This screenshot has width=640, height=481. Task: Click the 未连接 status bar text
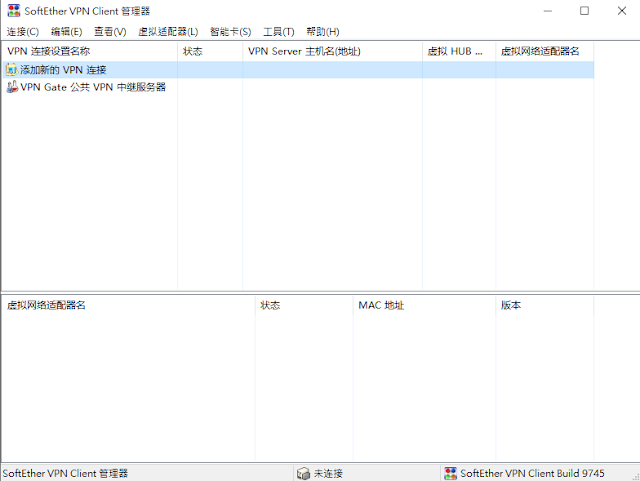point(328,473)
